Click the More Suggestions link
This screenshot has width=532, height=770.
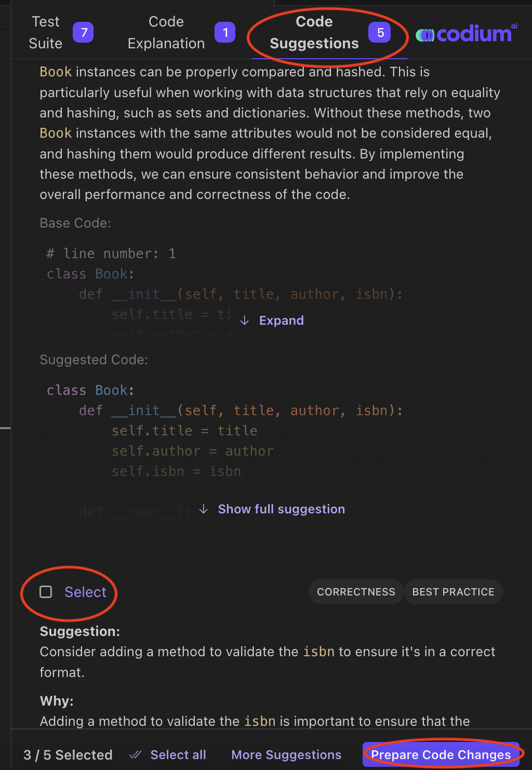coord(286,755)
